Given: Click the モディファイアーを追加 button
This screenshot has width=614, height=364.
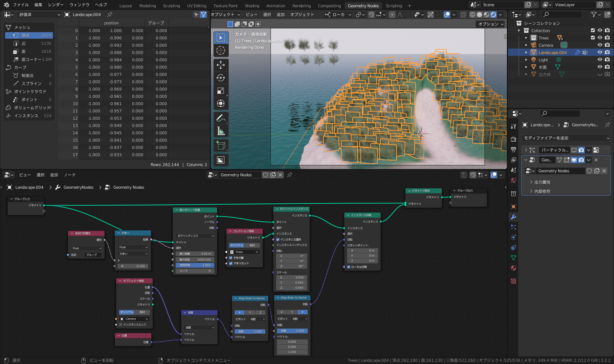Looking at the screenshot, I should 566,138.
